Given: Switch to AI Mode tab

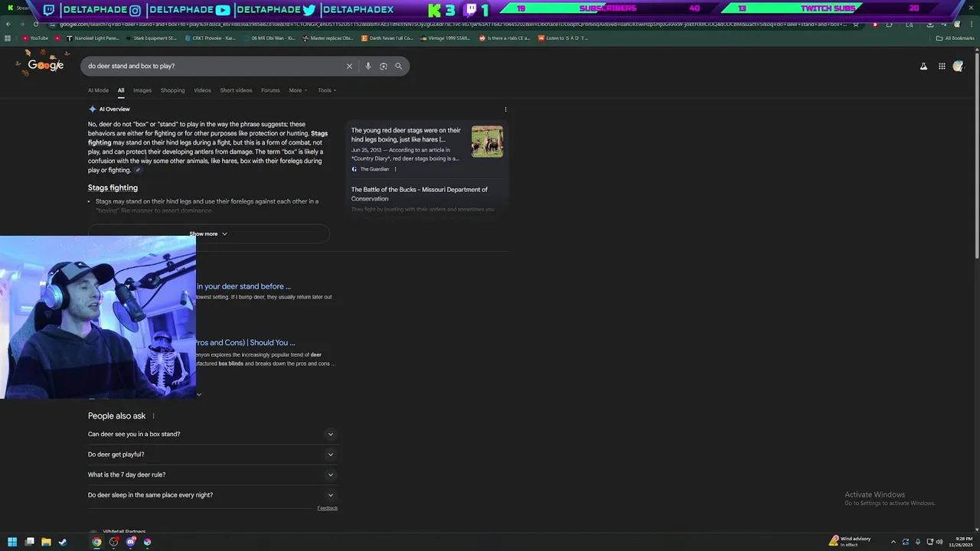Looking at the screenshot, I should click(x=98, y=90).
